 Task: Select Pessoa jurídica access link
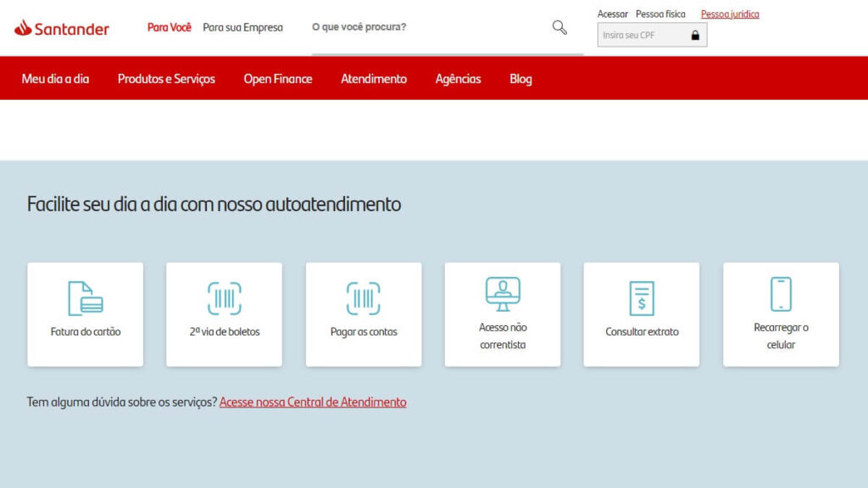(730, 14)
